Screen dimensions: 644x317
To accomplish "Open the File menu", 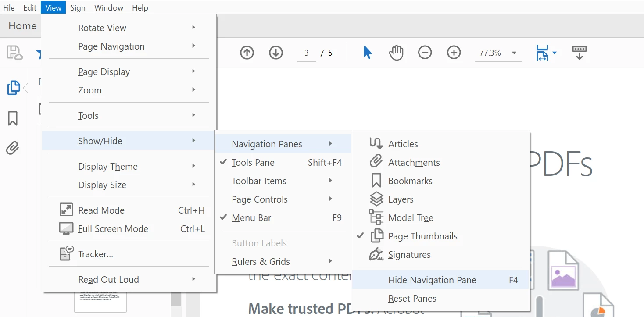I will [x=9, y=7].
